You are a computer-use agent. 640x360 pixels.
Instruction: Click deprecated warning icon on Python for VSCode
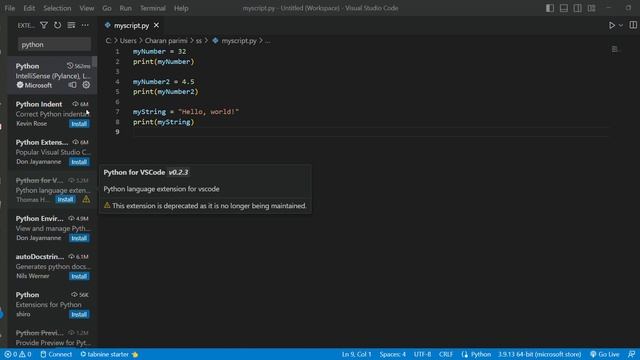point(86,200)
